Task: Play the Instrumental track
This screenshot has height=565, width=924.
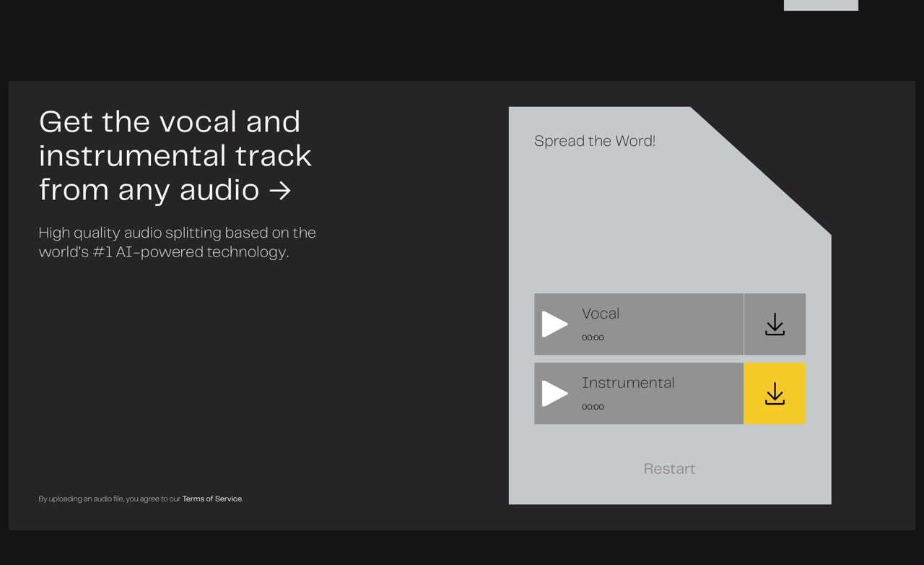Action: coord(554,394)
